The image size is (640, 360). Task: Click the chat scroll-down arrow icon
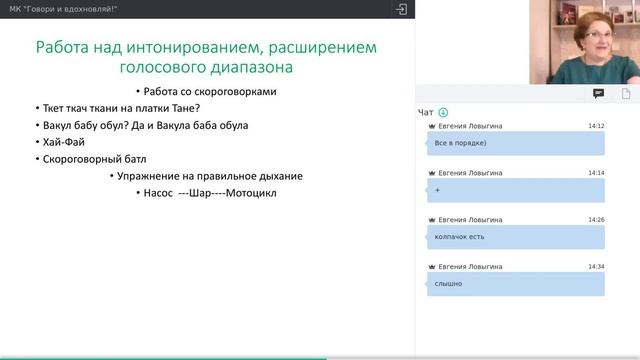coord(443,112)
